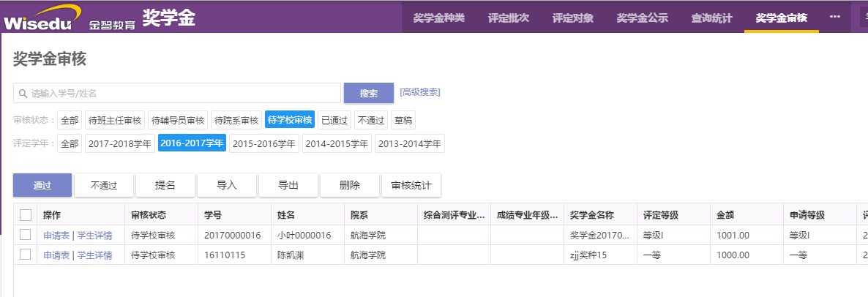Click the 搜索 button

click(x=369, y=94)
